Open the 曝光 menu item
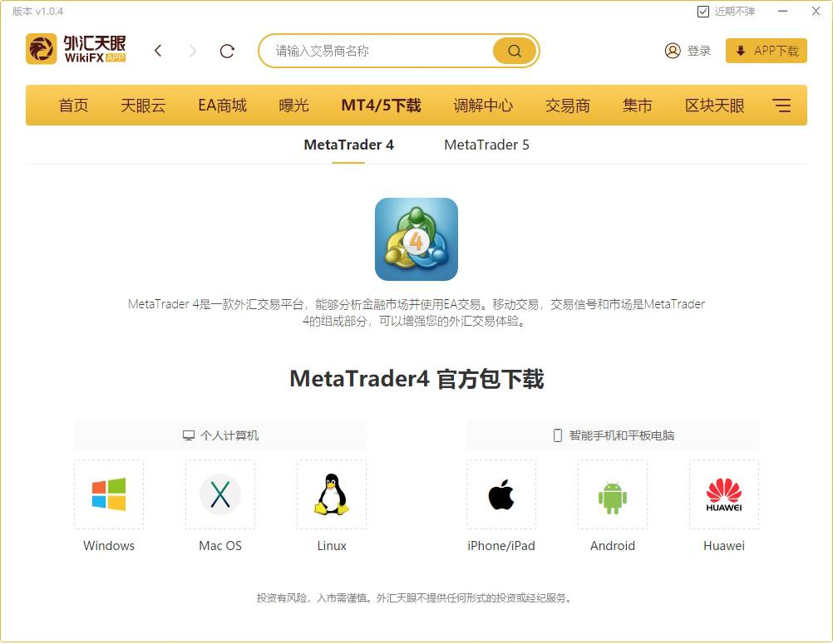Screen dimensions: 833x644 [x=293, y=106]
